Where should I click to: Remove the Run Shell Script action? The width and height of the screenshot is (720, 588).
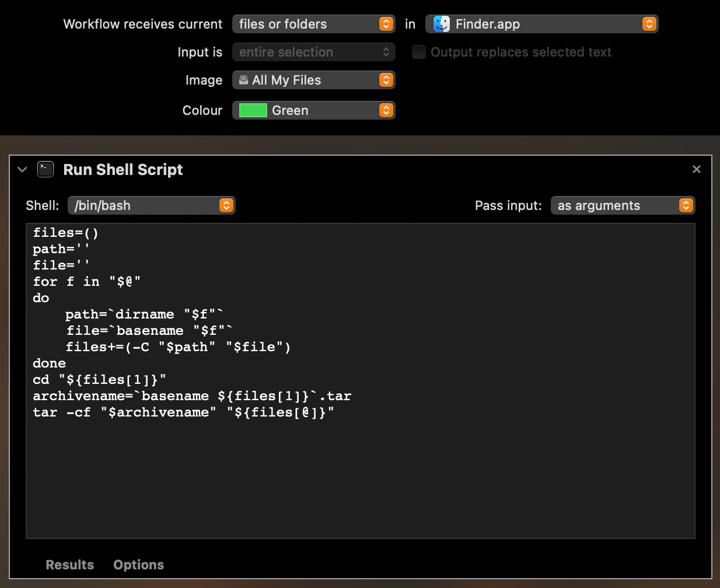pos(697,169)
